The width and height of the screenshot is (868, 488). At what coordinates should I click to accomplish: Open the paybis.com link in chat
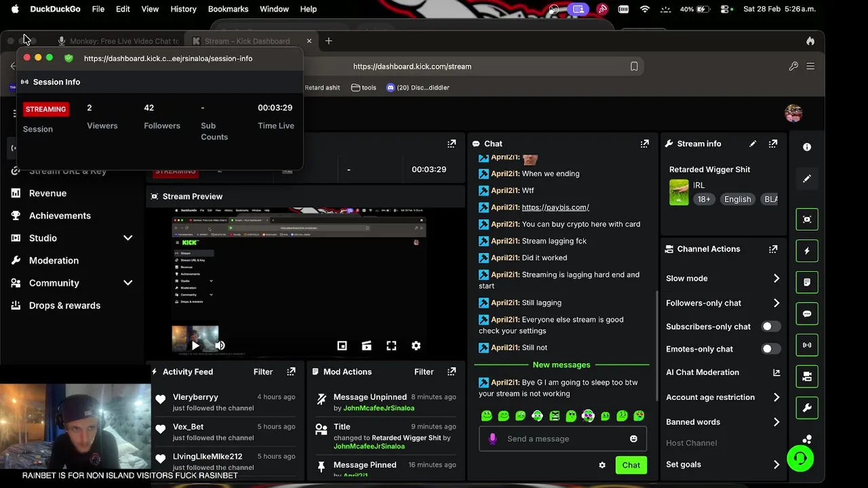coord(555,207)
